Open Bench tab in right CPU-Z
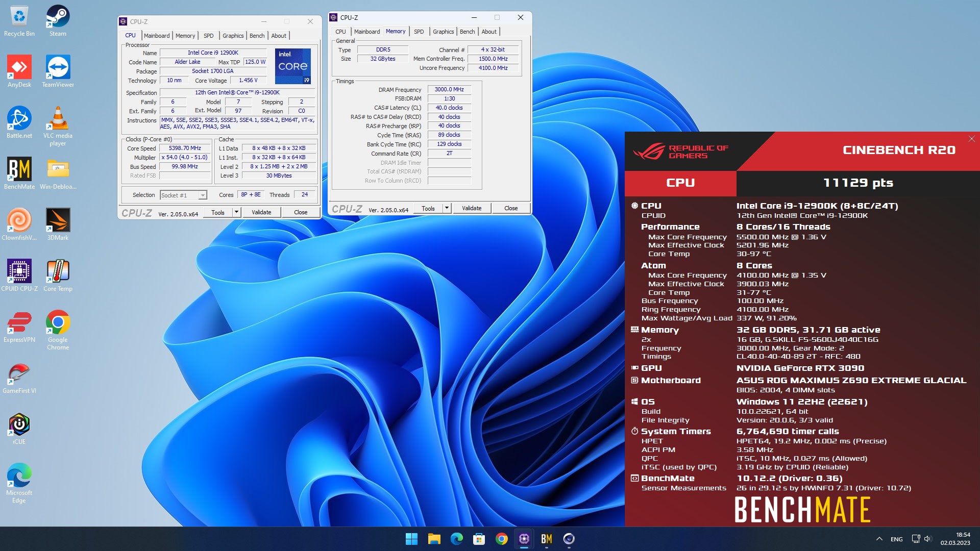 pyautogui.click(x=467, y=32)
